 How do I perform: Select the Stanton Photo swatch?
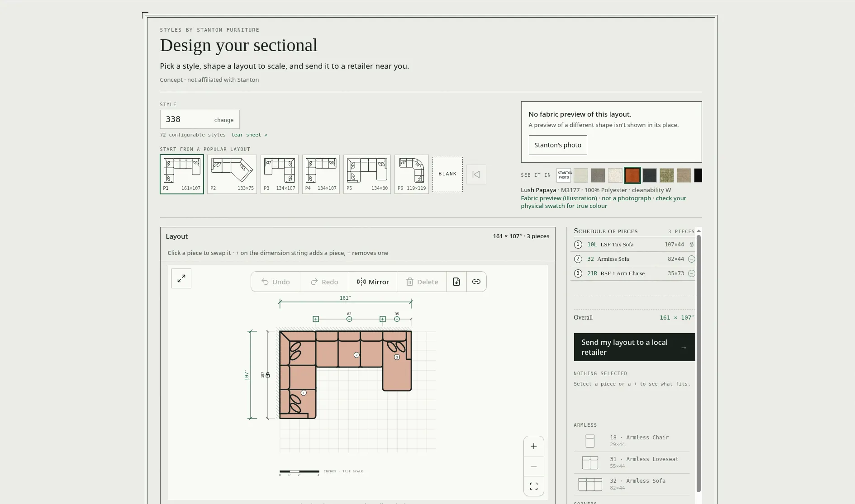point(564,175)
